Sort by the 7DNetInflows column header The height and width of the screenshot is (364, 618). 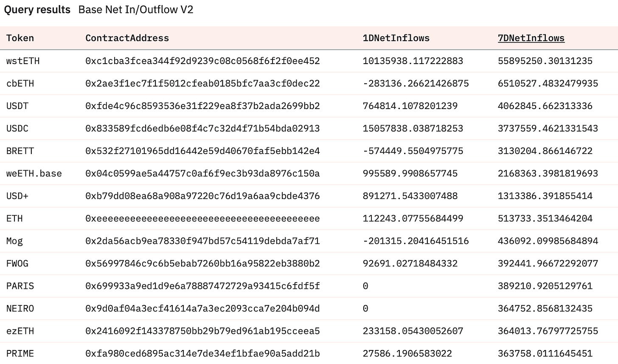pyautogui.click(x=531, y=38)
